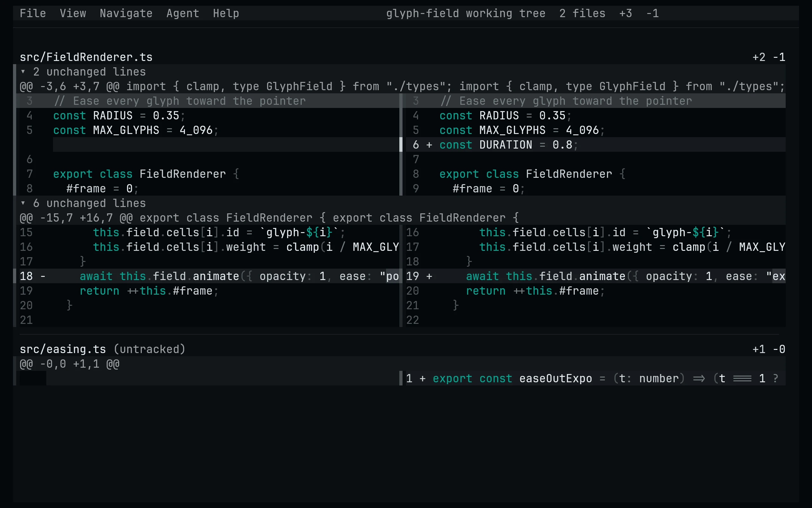Click the glyph-field working tree title
The height and width of the screenshot is (508, 812).
pos(465,13)
